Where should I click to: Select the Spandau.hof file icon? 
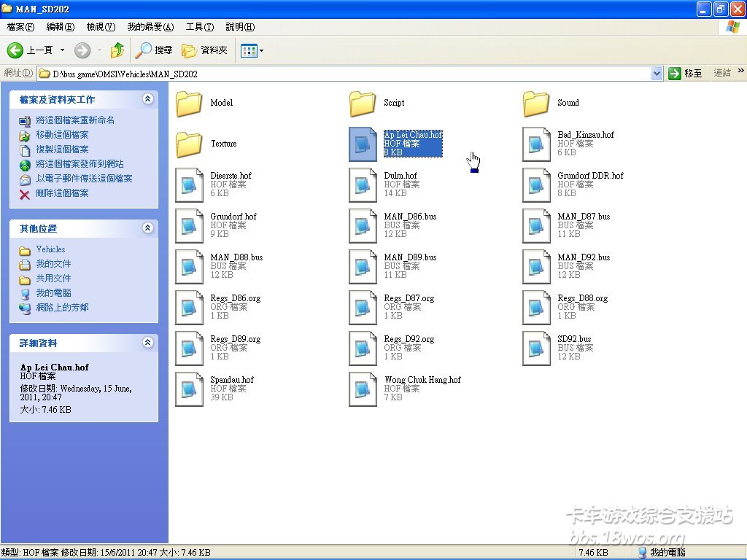[x=189, y=389]
